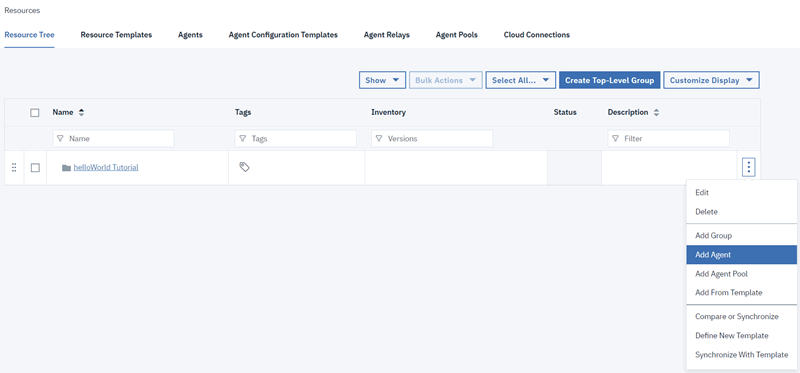This screenshot has height=373, width=800.
Task: Focus the Versions filter field
Action: pos(432,138)
